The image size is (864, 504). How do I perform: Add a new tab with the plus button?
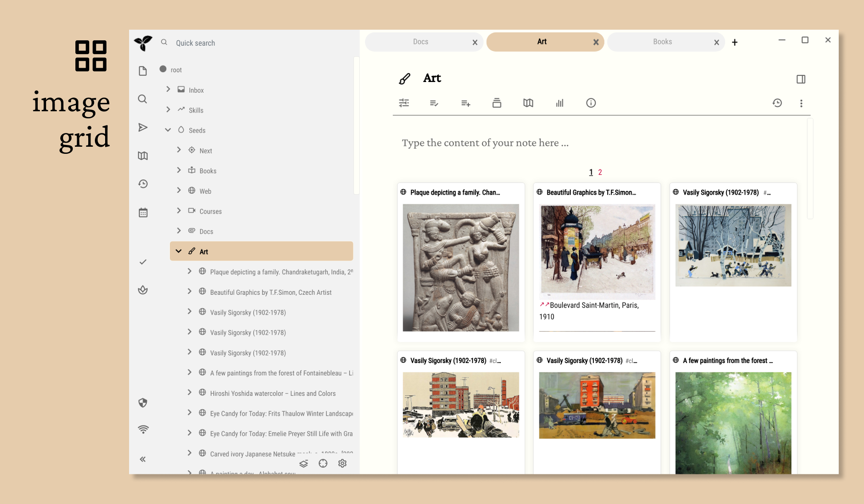(735, 43)
